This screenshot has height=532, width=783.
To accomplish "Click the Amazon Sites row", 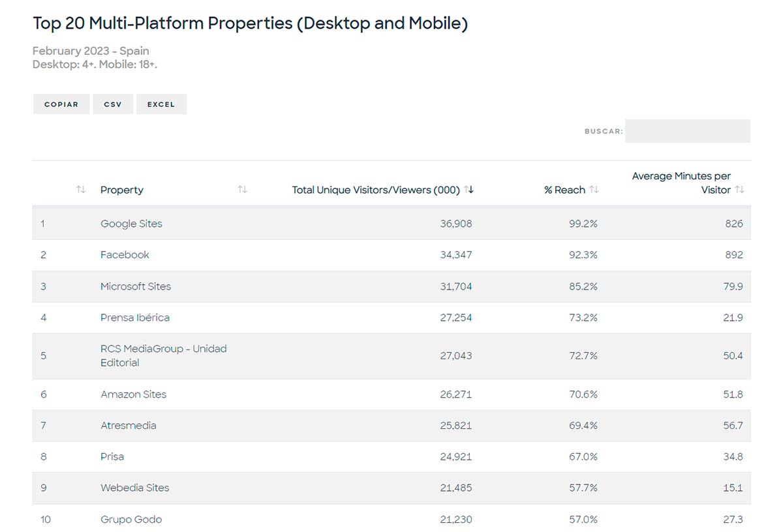I will click(133, 394).
